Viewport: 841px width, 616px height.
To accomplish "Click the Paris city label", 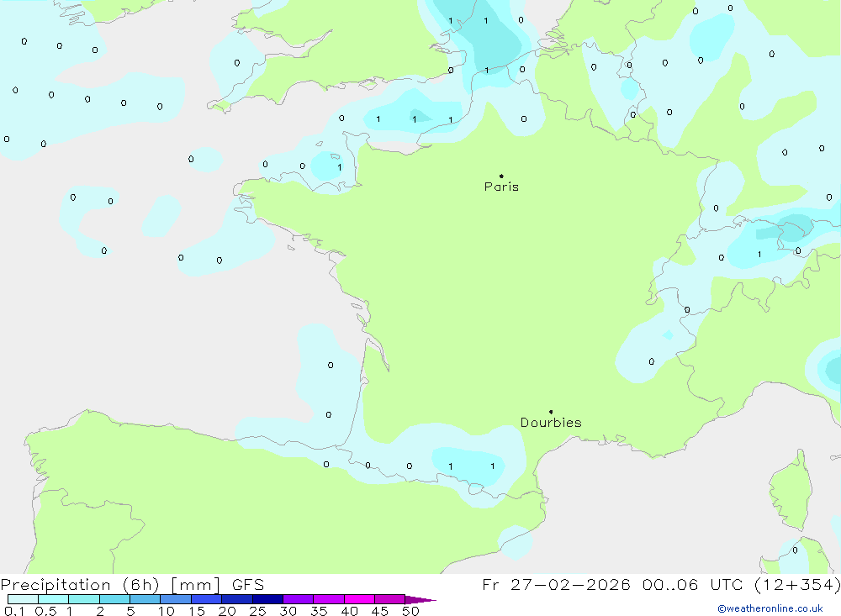I will (501, 187).
